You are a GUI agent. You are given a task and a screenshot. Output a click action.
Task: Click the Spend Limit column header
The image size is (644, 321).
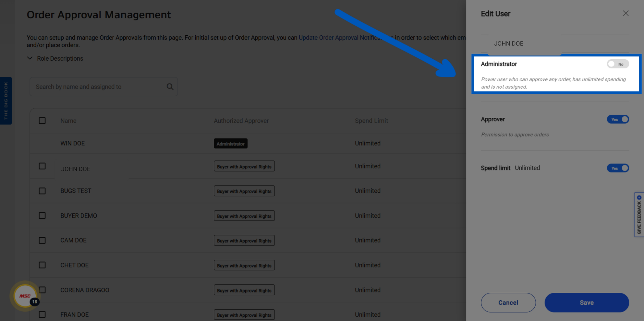pos(371,121)
